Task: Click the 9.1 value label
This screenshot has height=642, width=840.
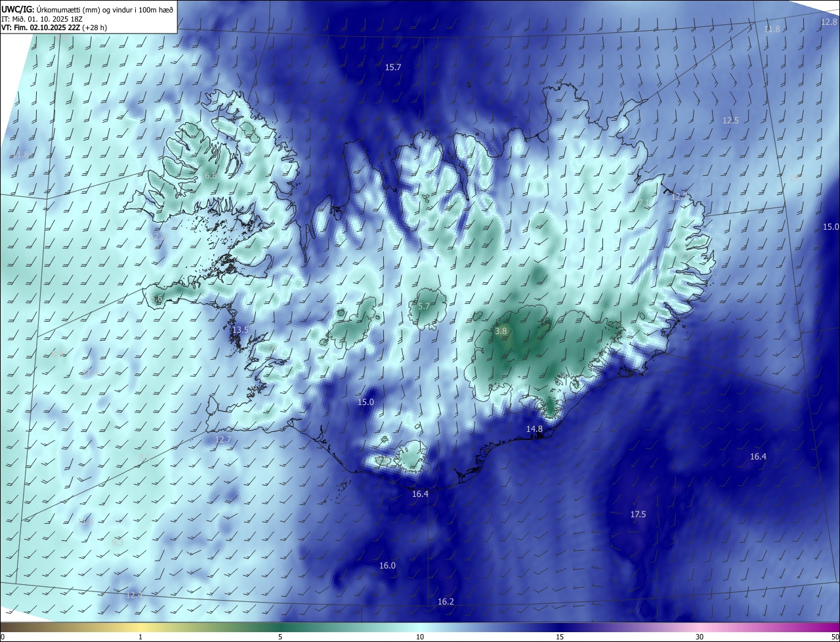Action: click(x=144, y=458)
